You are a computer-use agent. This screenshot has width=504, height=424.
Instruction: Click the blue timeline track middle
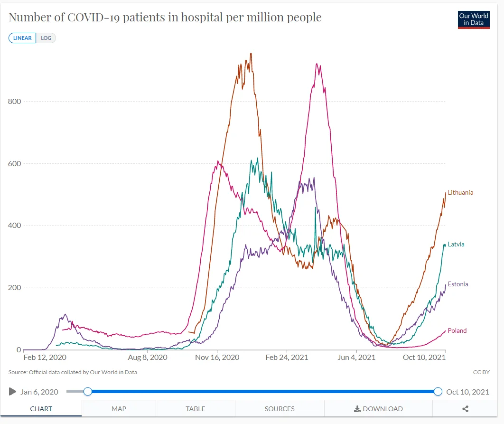(262, 392)
